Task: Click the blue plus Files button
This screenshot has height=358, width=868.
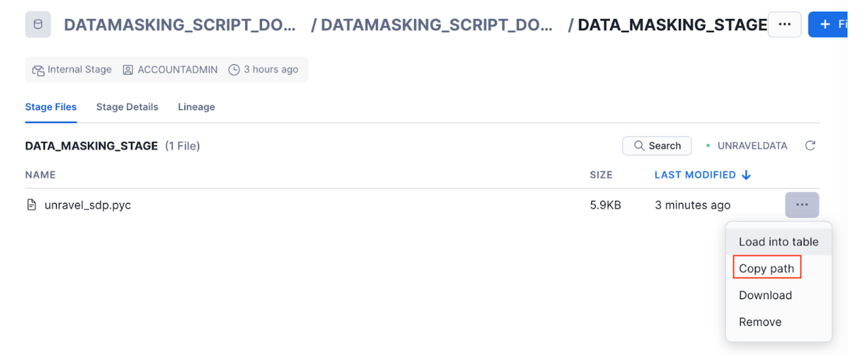Action: coord(828,25)
